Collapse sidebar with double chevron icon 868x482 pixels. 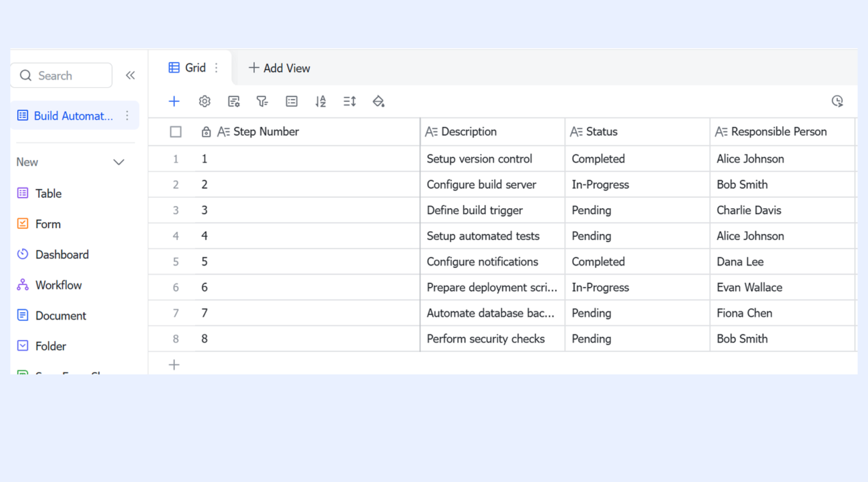[x=130, y=76]
